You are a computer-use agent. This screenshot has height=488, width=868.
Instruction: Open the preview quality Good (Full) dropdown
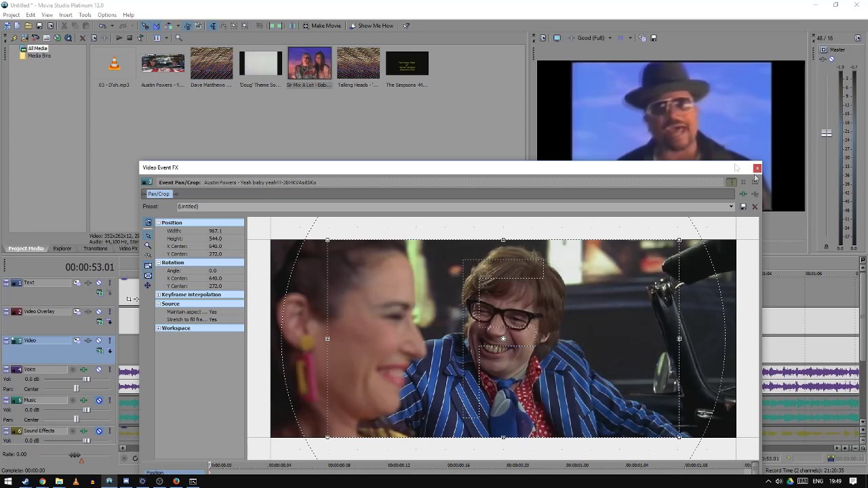tap(595, 38)
